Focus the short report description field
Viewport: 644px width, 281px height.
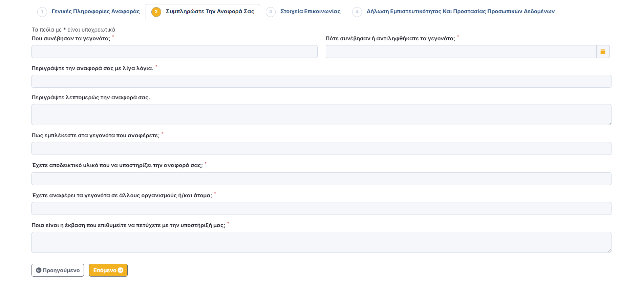click(x=321, y=81)
